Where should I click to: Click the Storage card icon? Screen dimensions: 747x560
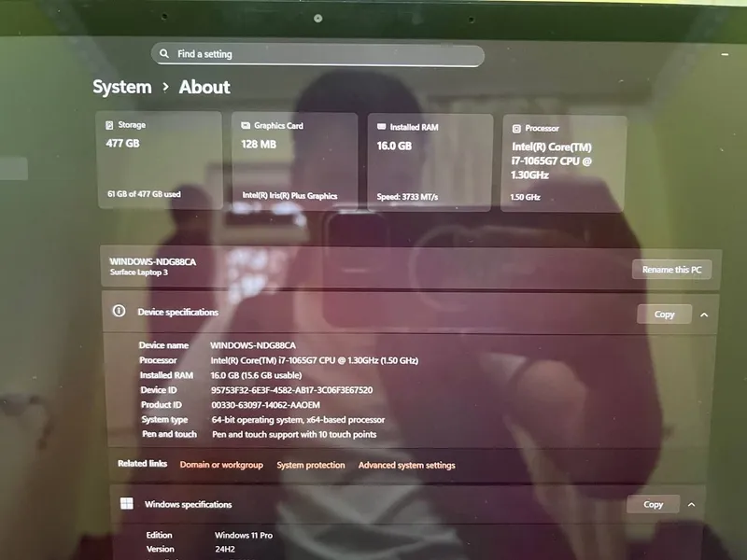pos(109,125)
